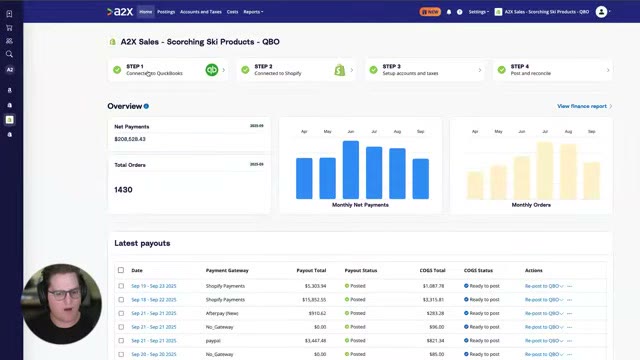Click the Jun bar in Monthly Net Payments
Image resolution: width=640 pixels, height=360 pixels.
click(351, 170)
